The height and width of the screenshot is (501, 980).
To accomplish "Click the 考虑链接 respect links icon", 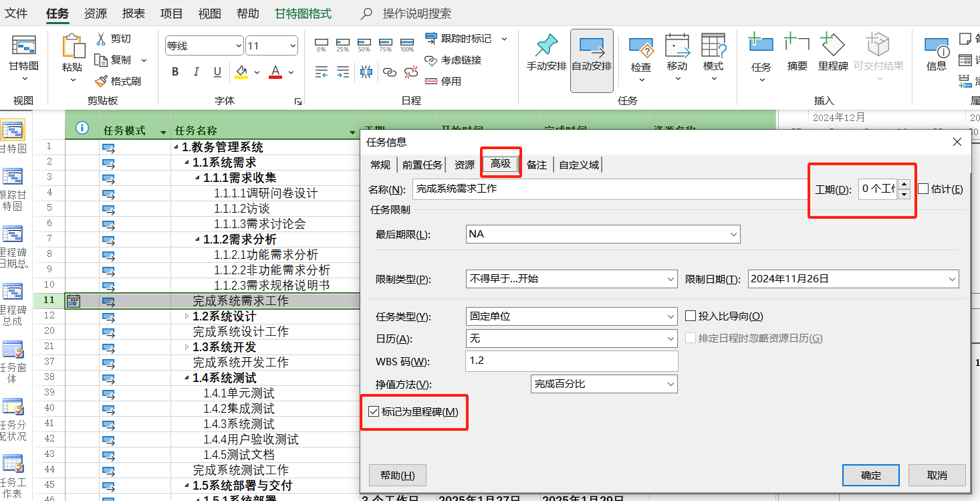I will pos(431,60).
